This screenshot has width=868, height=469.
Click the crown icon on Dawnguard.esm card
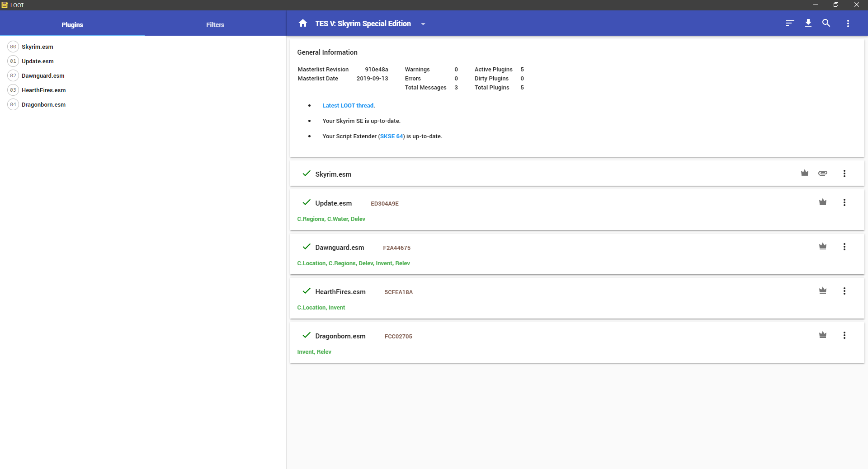coord(823,246)
